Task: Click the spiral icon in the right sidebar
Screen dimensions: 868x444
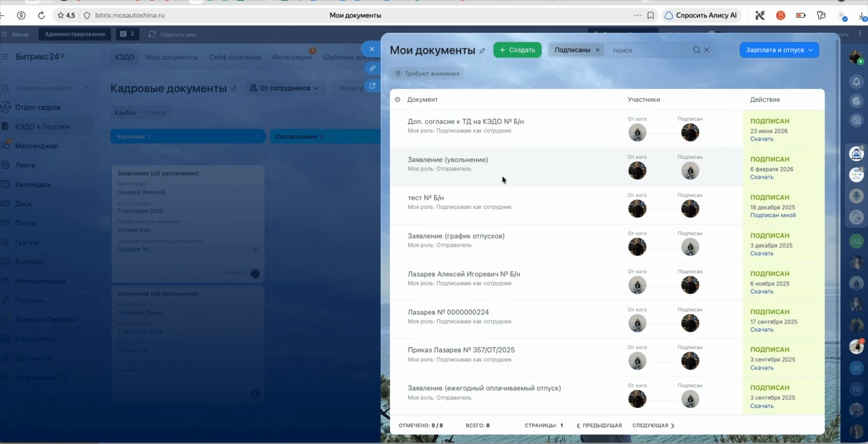Action: click(x=857, y=101)
